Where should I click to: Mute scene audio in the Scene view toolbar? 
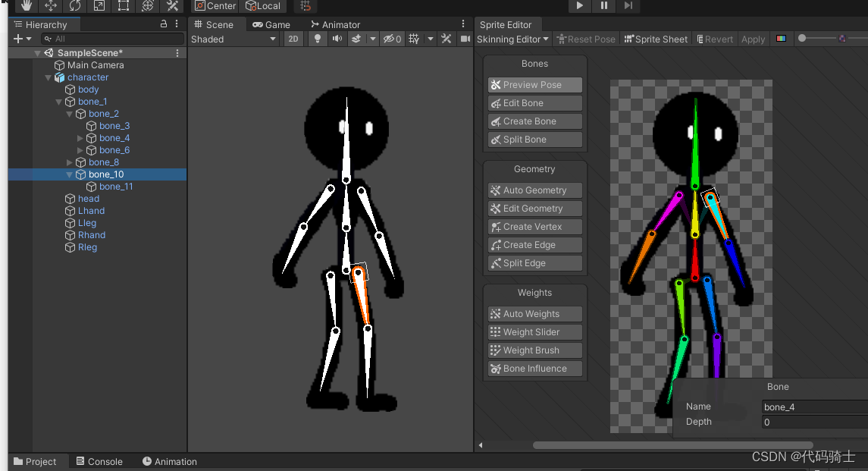[x=337, y=39]
